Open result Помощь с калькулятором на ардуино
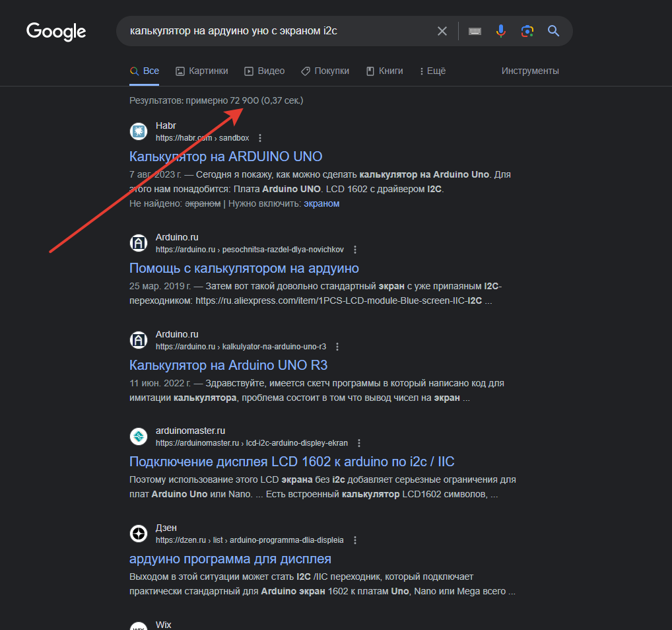672x630 pixels. (x=244, y=268)
